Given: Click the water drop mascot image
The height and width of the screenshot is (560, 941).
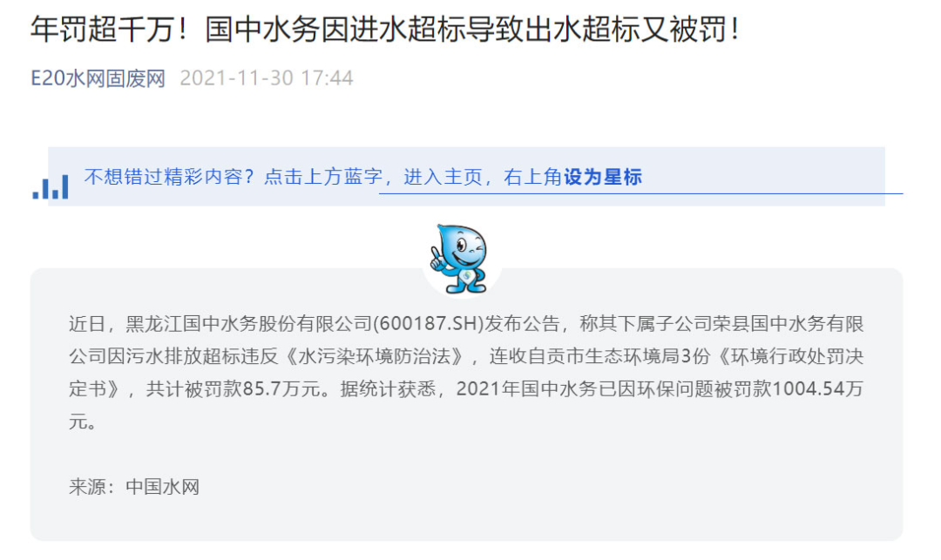Looking at the screenshot, I should point(460,259).
